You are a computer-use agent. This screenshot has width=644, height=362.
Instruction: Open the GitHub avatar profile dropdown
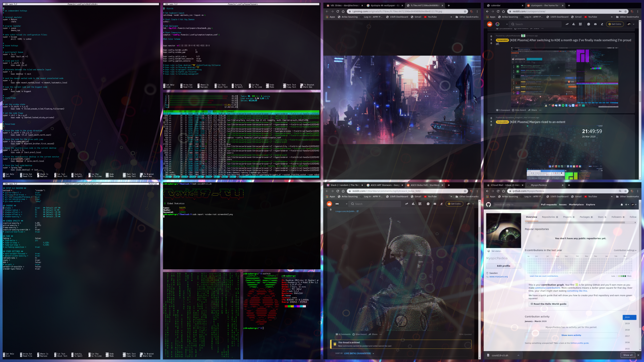[x=634, y=205]
